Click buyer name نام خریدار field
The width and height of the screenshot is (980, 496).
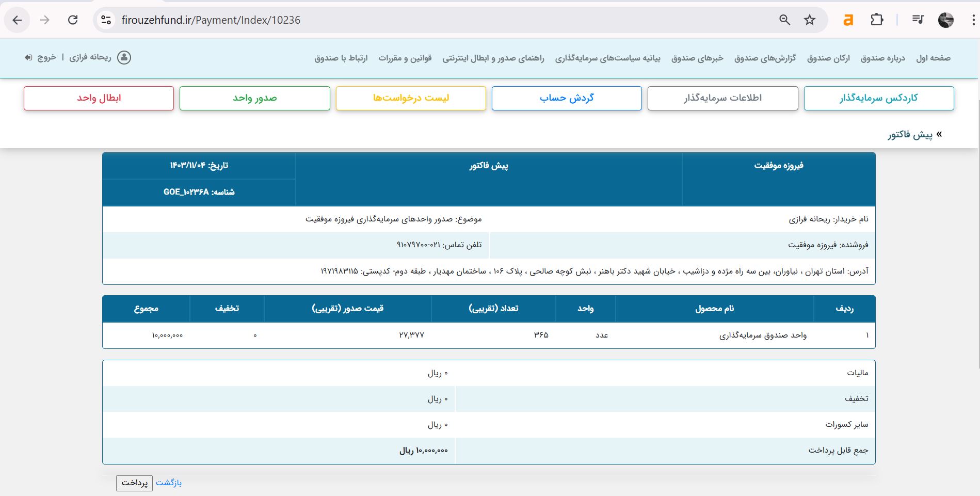[828, 219]
